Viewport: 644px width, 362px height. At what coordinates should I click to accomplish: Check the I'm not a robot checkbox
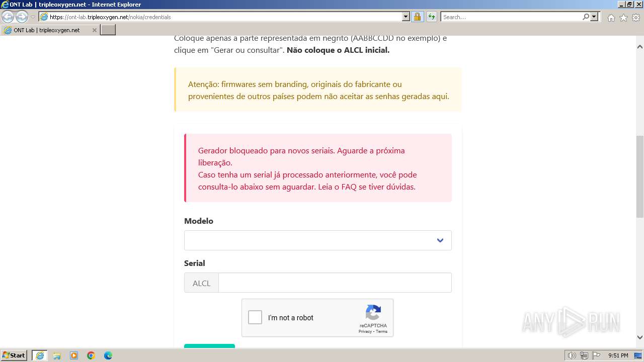[255, 317]
